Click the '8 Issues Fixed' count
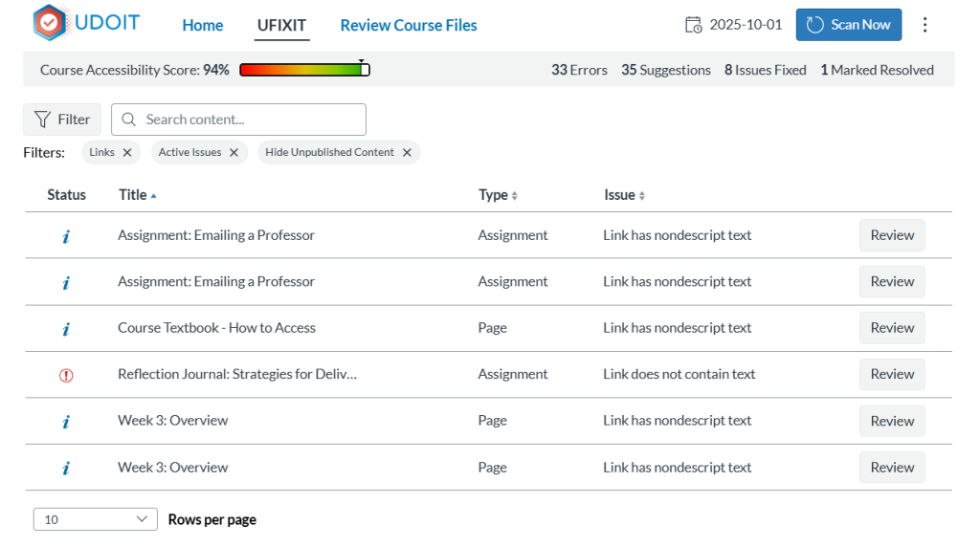Screen dimensions: 980x547 pyautogui.click(x=765, y=70)
